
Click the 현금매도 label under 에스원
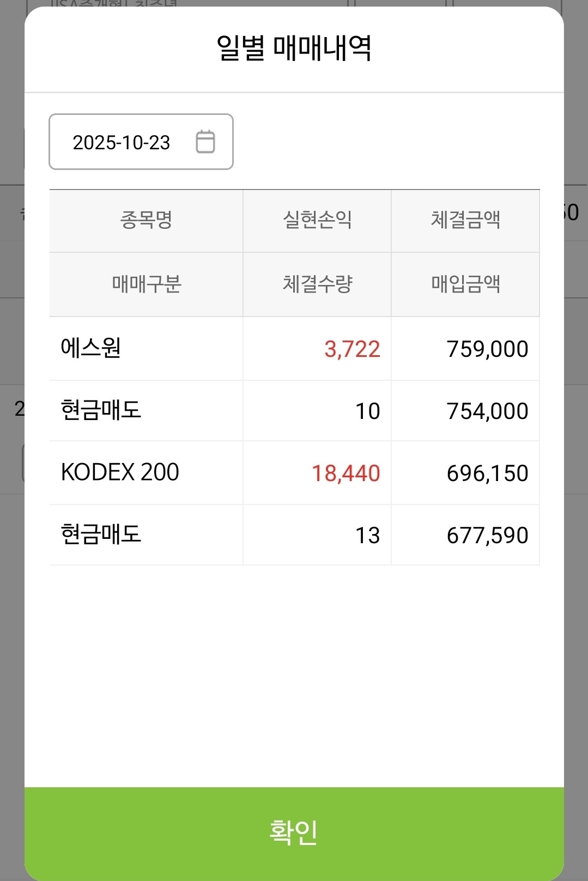click(101, 410)
